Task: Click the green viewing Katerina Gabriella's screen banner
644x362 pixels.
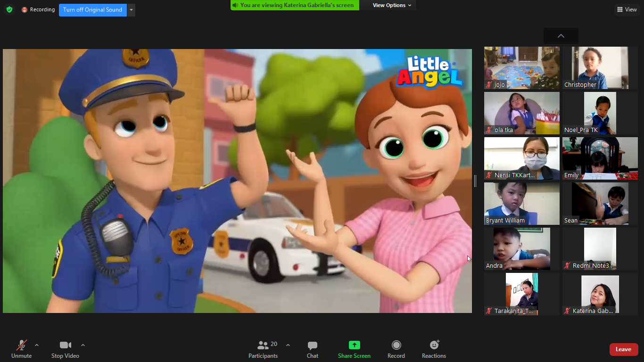Action: click(x=295, y=5)
